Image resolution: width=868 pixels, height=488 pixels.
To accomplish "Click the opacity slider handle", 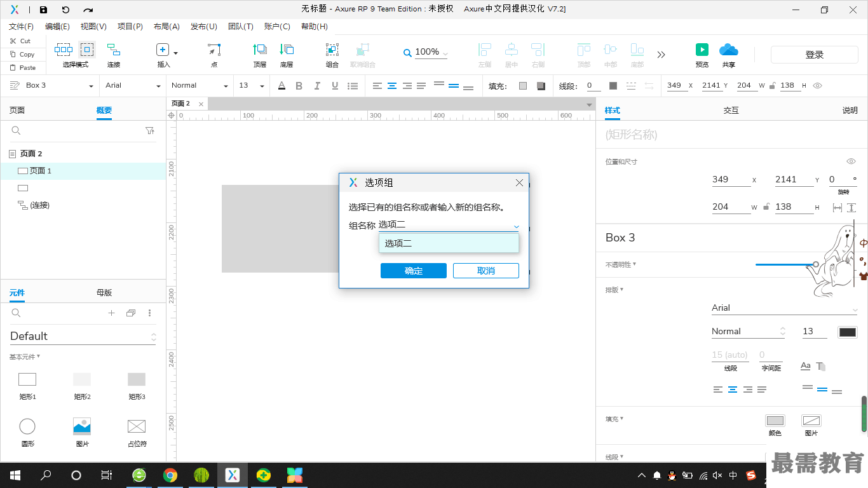I will coord(816,264).
